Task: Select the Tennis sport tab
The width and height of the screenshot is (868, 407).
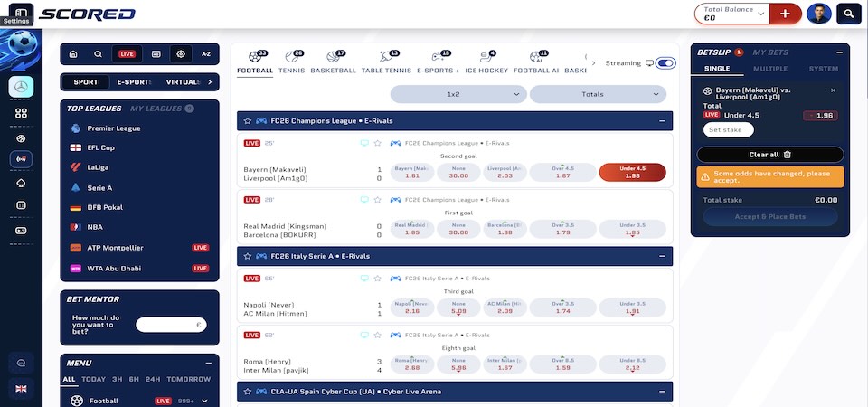Action: pyautogui.click(x=292, y=62)
